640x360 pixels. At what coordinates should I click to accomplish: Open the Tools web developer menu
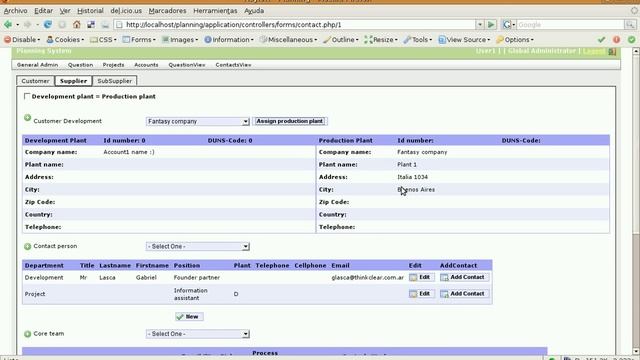418,40
